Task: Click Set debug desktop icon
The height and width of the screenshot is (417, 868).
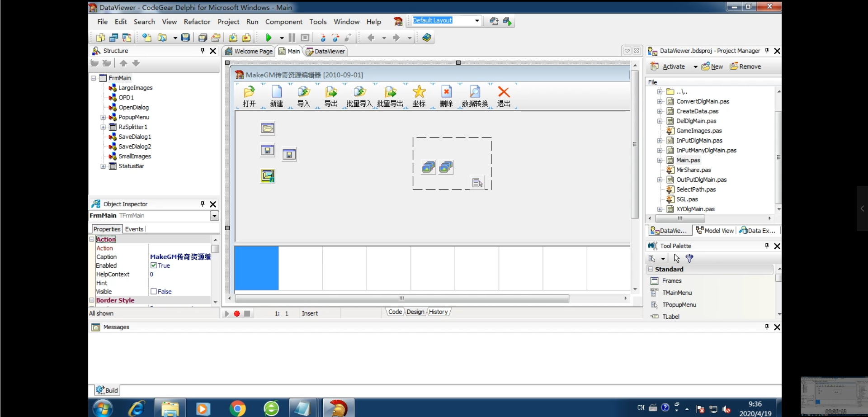Action: coord(507,21)
